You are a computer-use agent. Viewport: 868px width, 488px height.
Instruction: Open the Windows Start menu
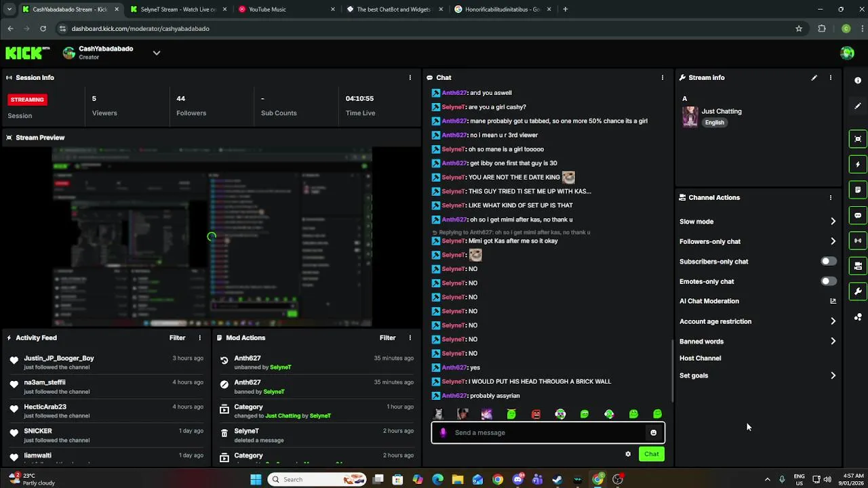pos(256,479)
